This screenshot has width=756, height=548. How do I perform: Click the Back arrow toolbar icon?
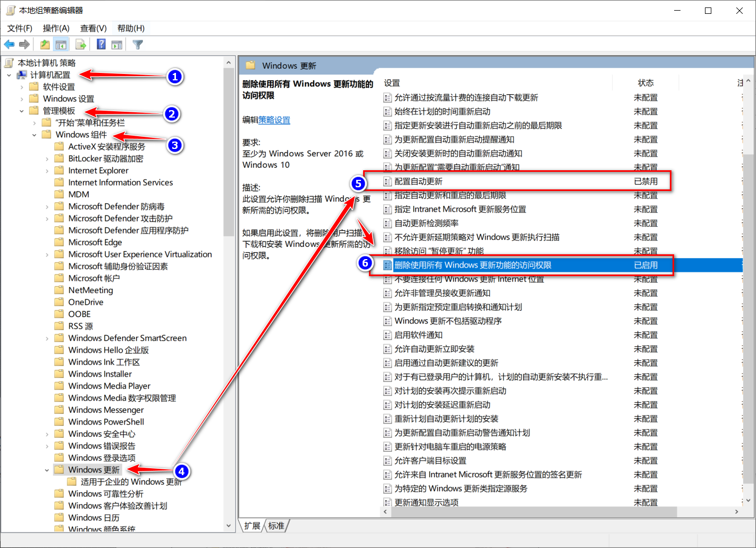(9, 45)
